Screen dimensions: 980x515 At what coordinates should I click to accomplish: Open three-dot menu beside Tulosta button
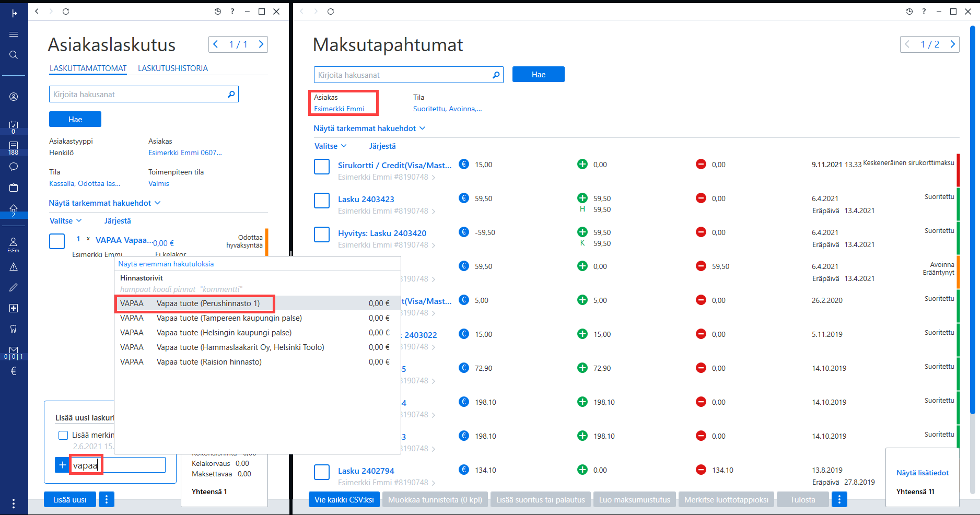tap(839, 500)
